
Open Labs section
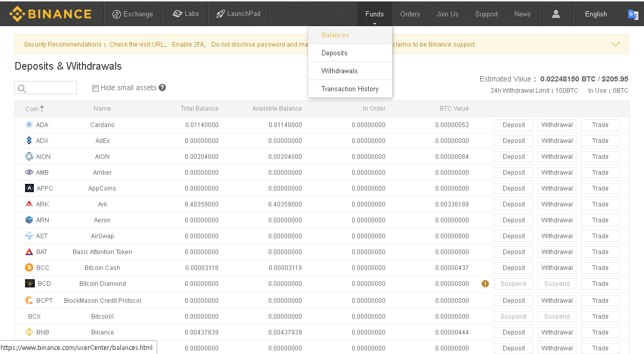click(185, 14)
